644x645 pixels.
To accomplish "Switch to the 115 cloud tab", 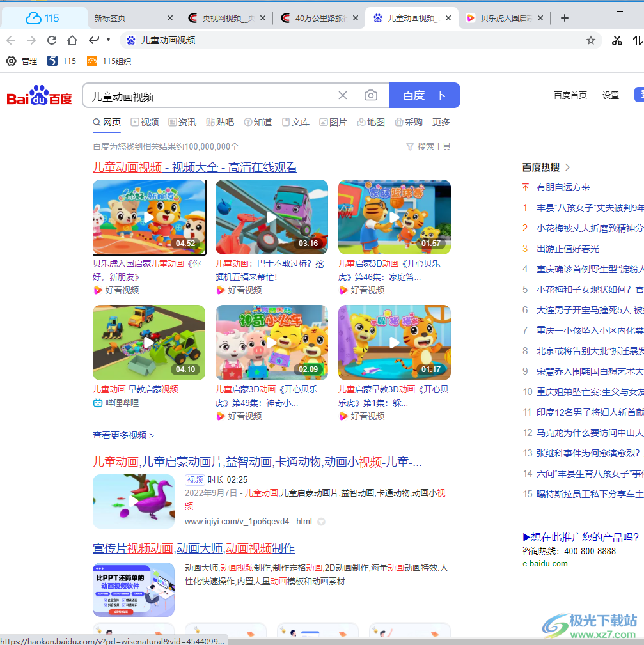I will tap(43, 18).
